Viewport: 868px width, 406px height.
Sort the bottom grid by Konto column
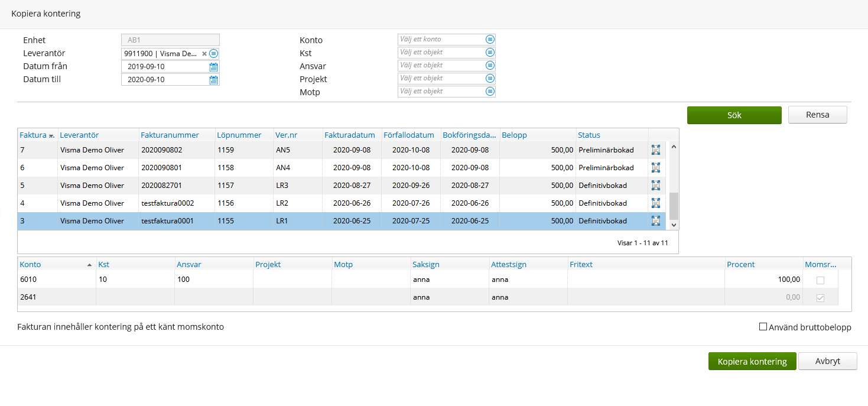pos(30,264)
